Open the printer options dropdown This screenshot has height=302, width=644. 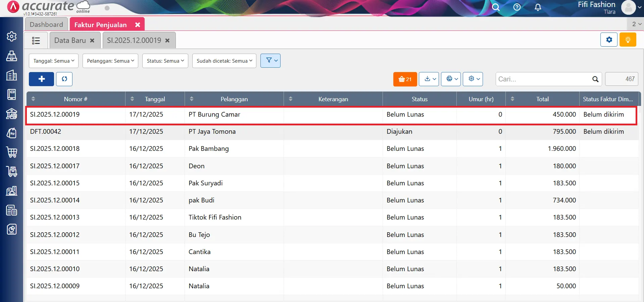(451, 79)
